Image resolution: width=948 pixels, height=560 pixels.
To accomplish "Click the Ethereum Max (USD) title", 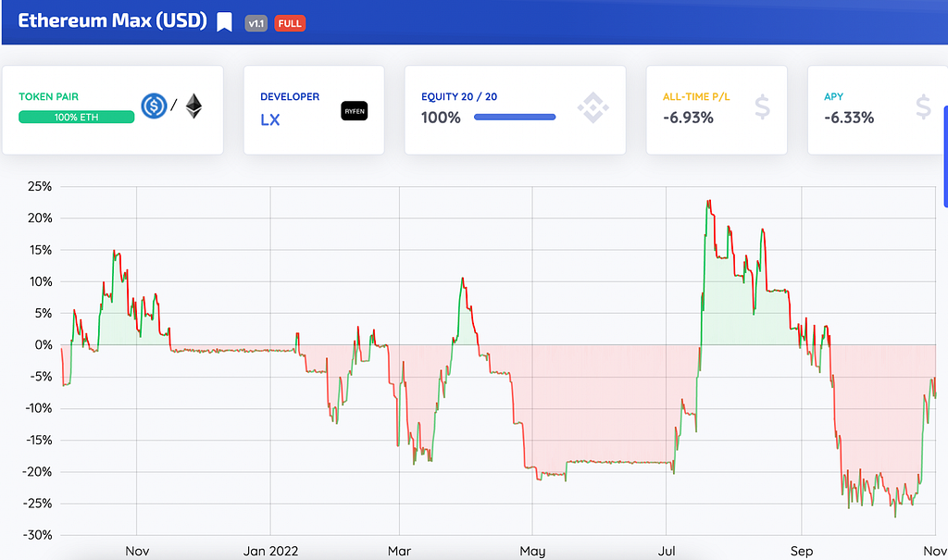I will click(112, 20).
